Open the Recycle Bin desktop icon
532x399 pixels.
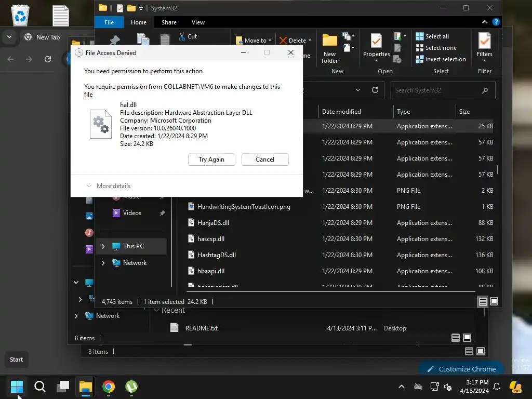coord(20,15)
